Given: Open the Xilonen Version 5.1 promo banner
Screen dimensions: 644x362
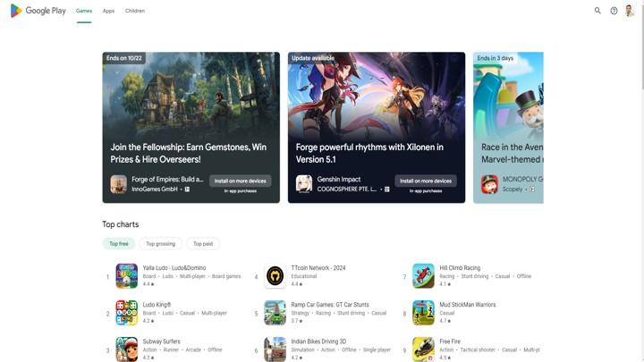Looking at the screenshot, I should pos(377,127).
